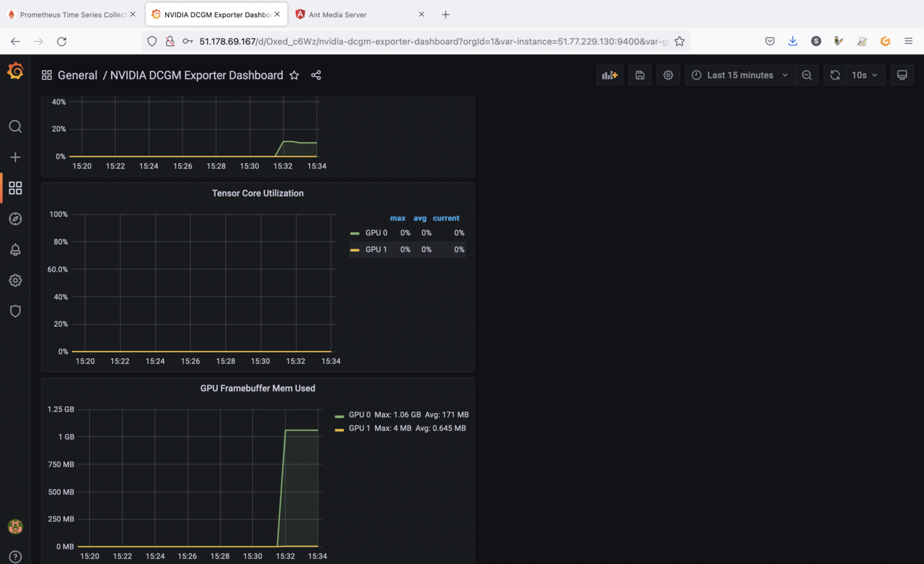Image resolution: width=924 pixels, height=564 pixels.
Task: Click the Add panel icon
Action: click(609, 75)
